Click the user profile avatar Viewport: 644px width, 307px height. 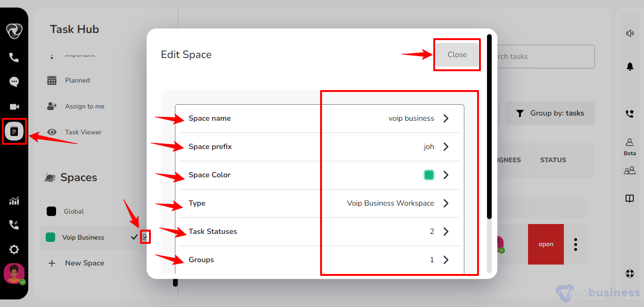tap(14, 274)
